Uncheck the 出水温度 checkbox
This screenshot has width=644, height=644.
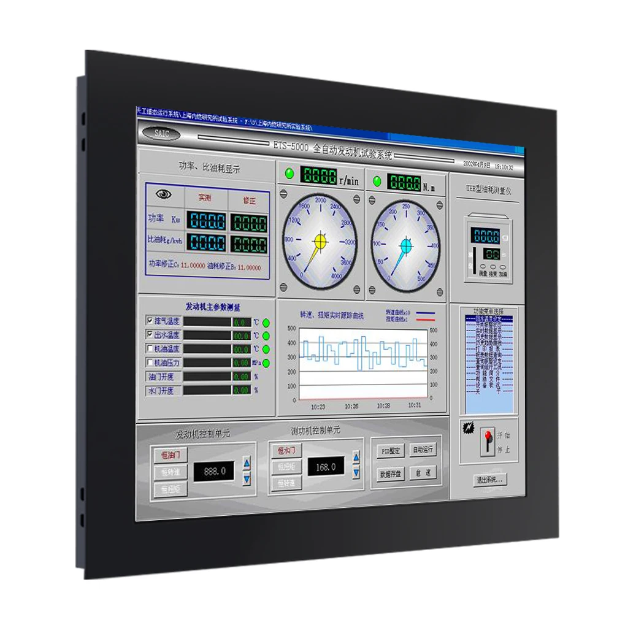150,334
